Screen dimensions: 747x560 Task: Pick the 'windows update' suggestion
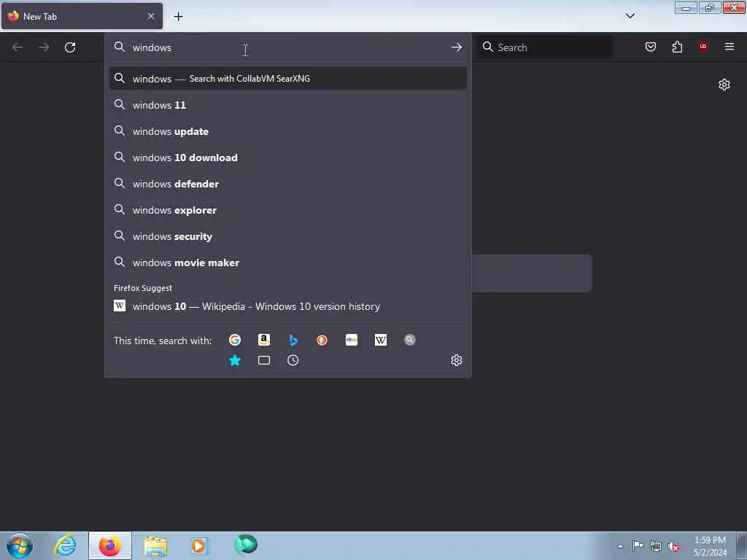coord(287,131)
